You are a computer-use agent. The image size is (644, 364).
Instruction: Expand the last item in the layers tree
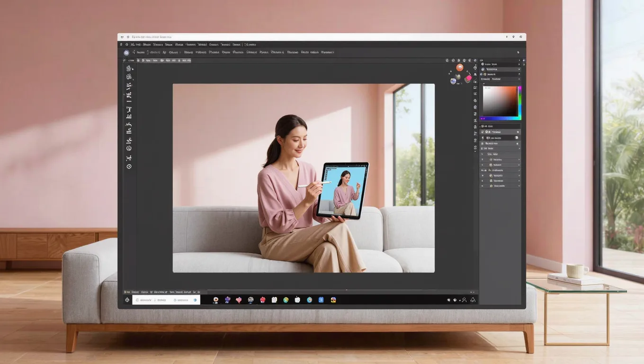tap(483, 186)
